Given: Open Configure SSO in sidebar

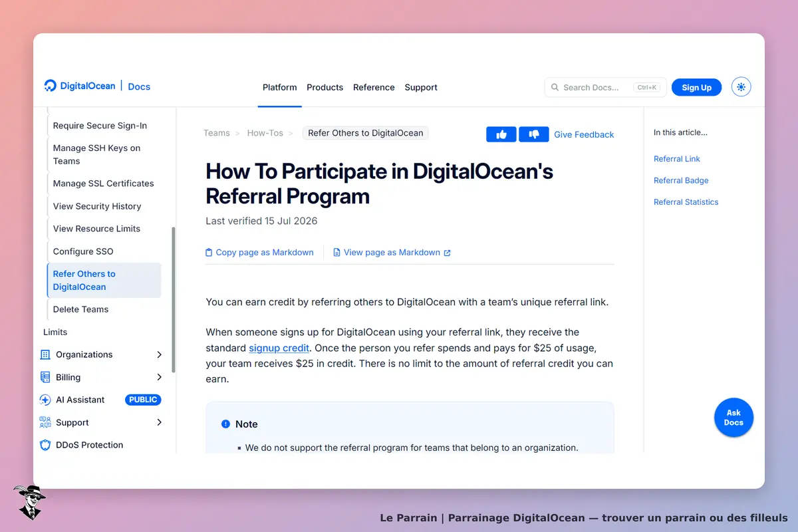Looking at the screenshot, I should pos(83,251).
